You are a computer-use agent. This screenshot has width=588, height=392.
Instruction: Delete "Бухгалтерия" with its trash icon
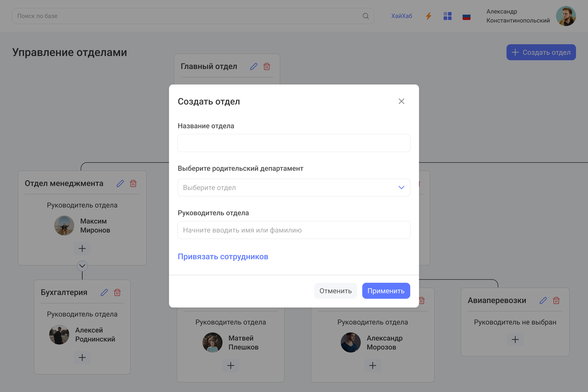click(x=117, y=292)
